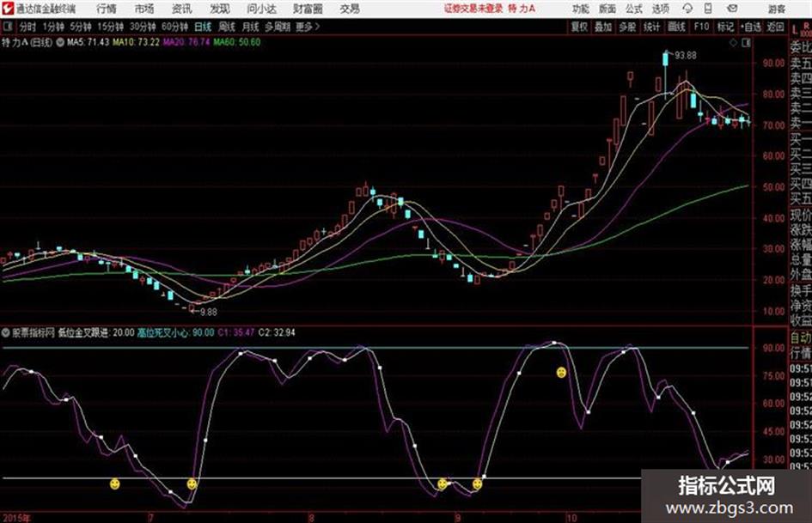Image resolution: width=812 pixels, height=523 pixels.
Task: Click the frowning face sell signal icon
Action: click(561, 373)
